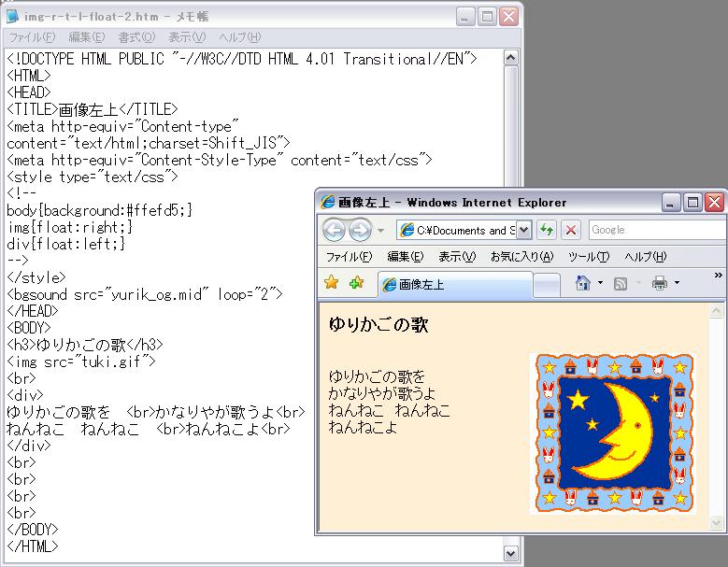Click the Notepad scrollbar down arrow
Screen dimensions: 728x567
pos(510,553)
